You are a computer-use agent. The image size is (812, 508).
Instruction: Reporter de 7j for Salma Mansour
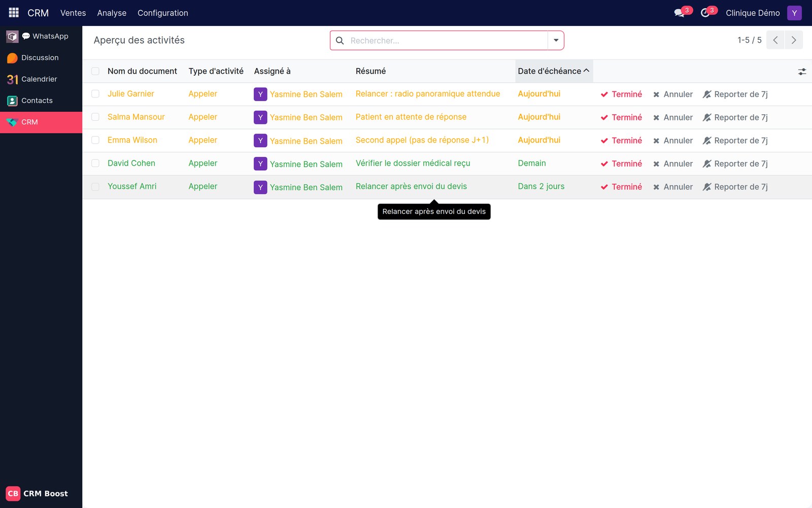[x=735, y=117]
